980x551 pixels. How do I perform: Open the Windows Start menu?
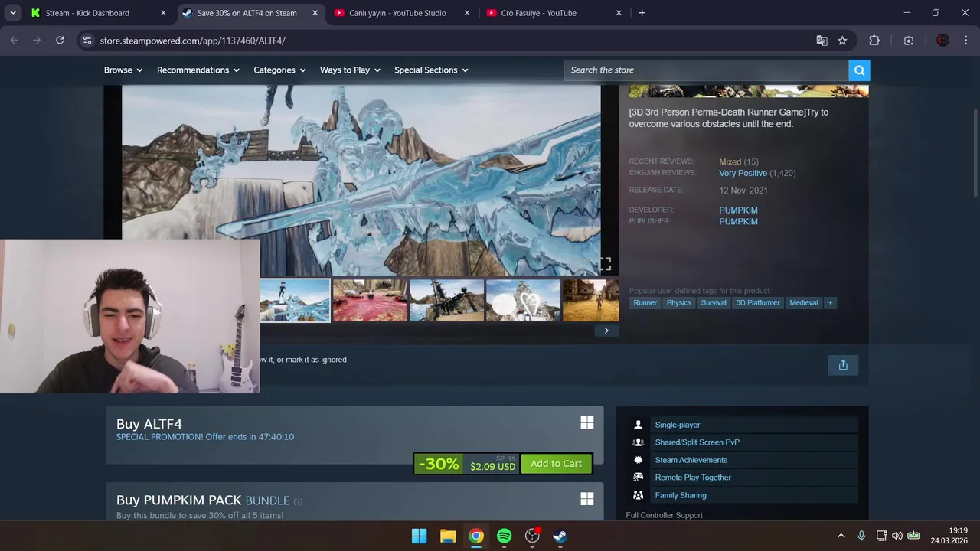[x=420, y=536]
